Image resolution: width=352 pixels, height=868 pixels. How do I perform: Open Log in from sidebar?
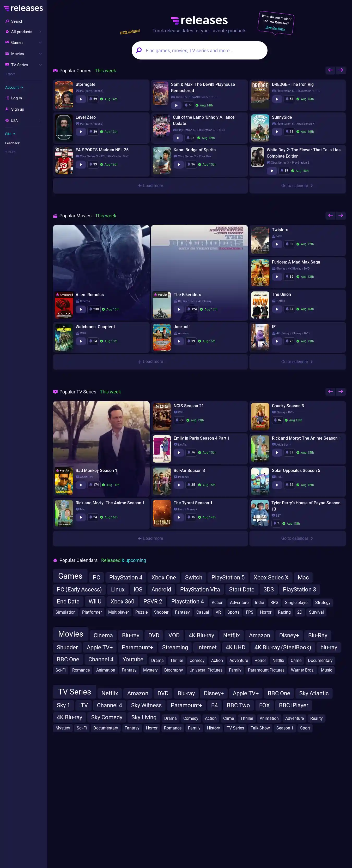[x=16, y=98]
